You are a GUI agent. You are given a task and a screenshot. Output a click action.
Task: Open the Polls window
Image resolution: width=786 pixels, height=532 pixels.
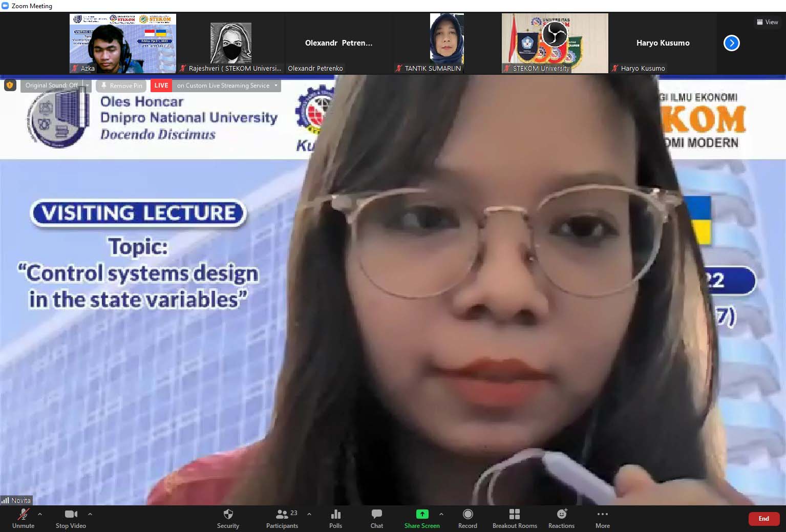335,518
